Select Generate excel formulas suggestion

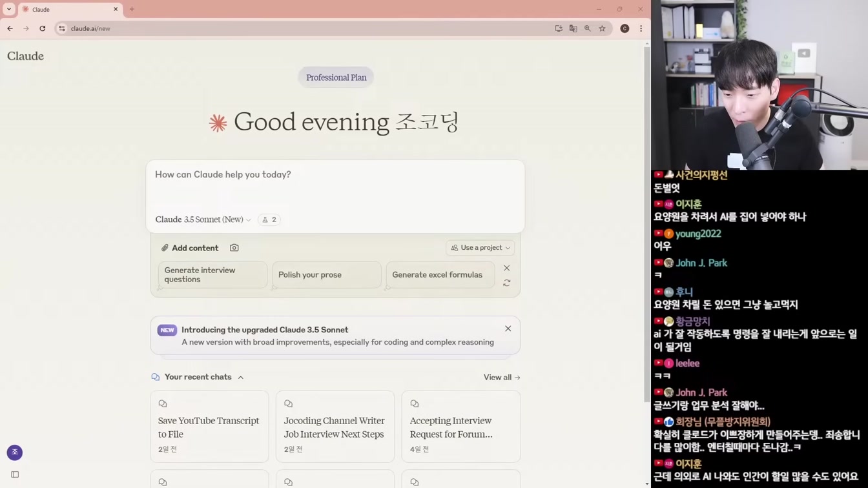click(x=440, y=275)
